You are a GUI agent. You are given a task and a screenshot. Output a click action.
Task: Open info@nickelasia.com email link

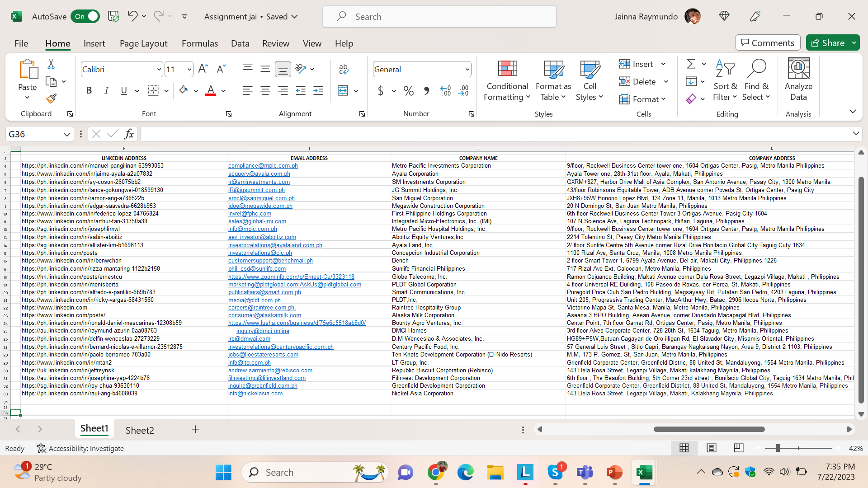coord(255,394)
